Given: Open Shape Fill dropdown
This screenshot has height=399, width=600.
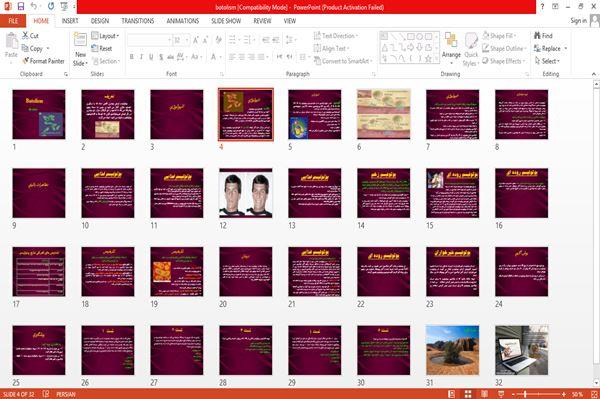Looking at the screenshot, I should click(499, 36).
